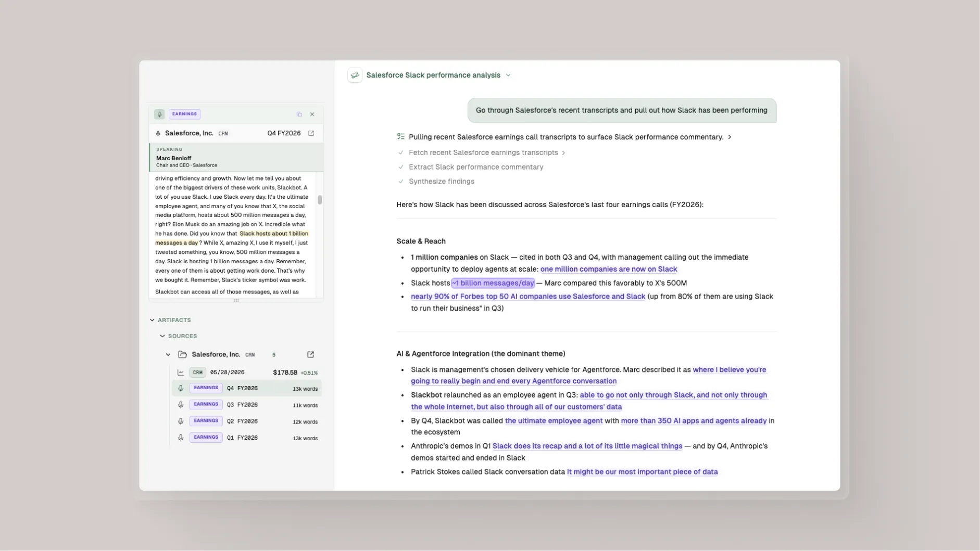Open 'the ultimate employee agent' citation
This screenshot has height=551, width=980.
pyautogui.click(x=554, y=421)
